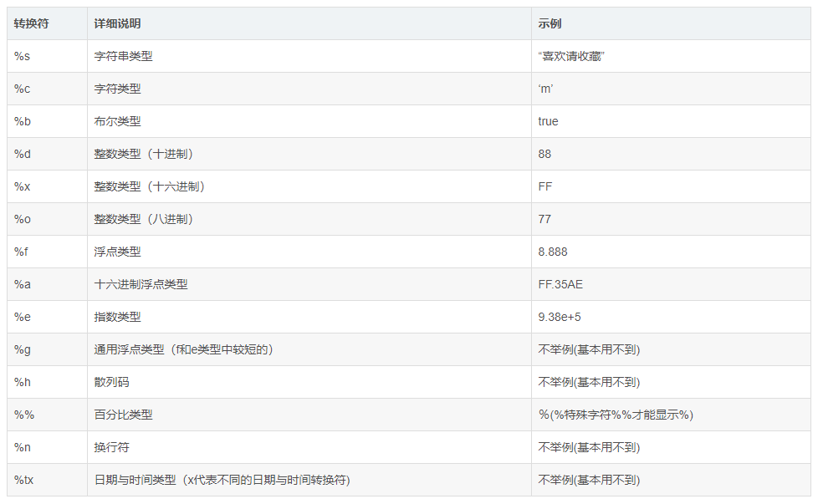The image size is (818, 504).
Task: Click 不举例 example in the %g row
Action: (590, 349)
